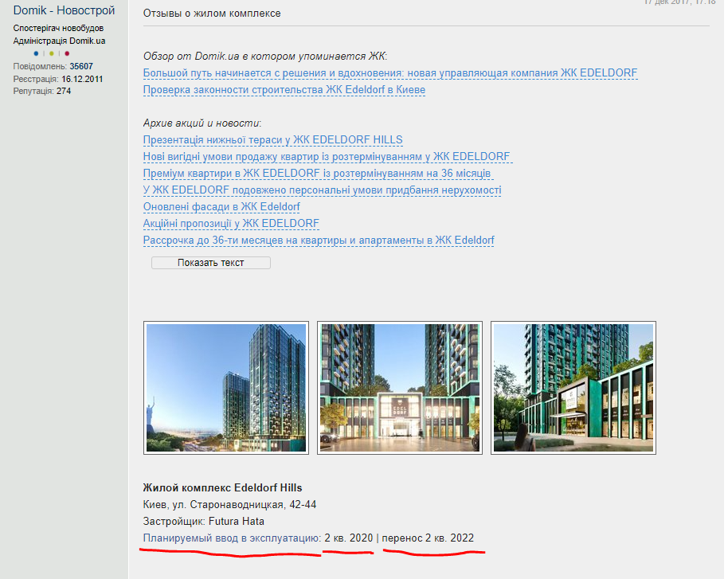Click the reputation value 274

pos(64,91)
